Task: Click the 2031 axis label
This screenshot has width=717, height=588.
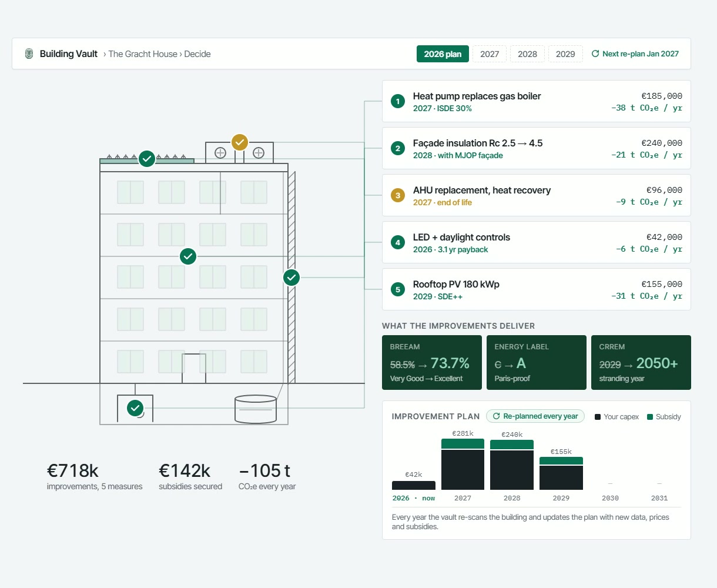Action: [x=659, y=498]
